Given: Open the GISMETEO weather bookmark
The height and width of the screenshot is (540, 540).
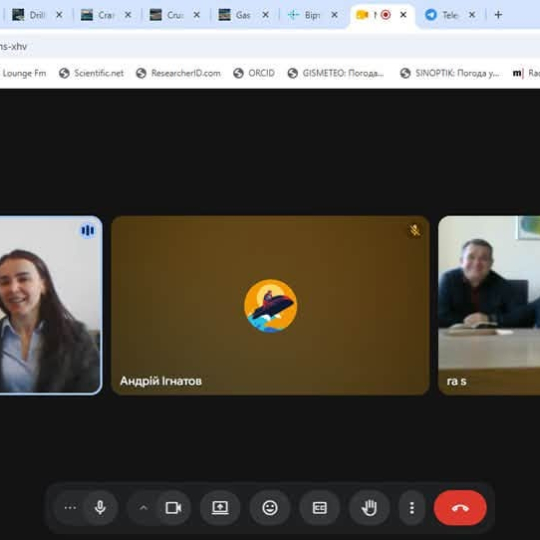Looking at the screenshot, I should [335, 73].
